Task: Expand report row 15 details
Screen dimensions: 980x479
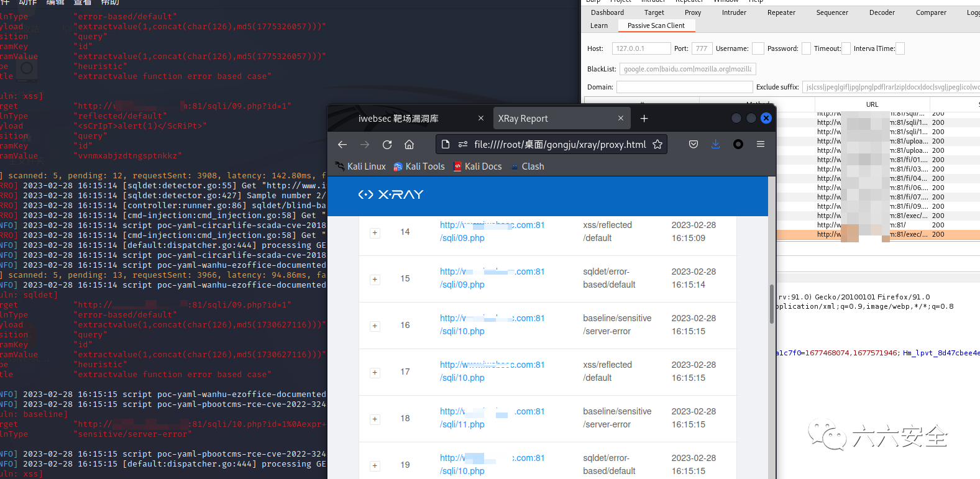Action: click(x=375, y=280)
